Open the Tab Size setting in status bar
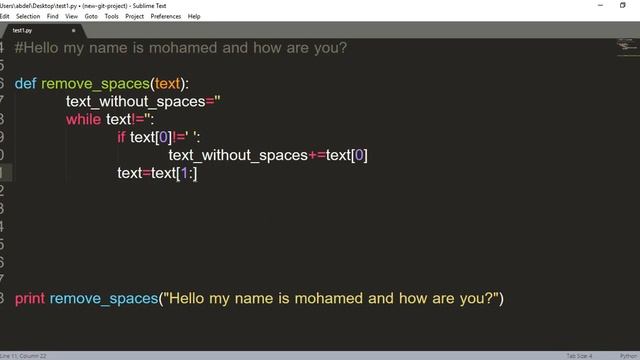 [x=579, y=356]
